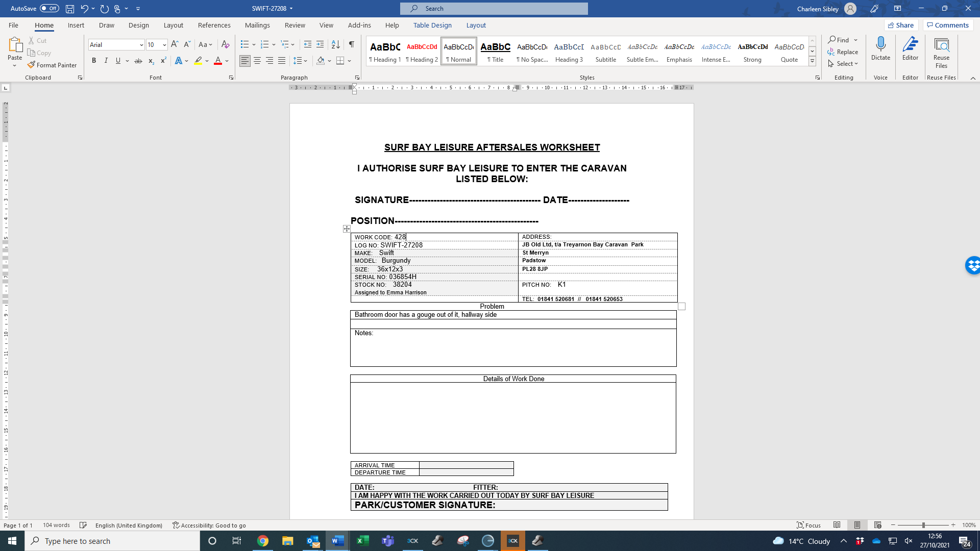The image size is (980, 551).
Task: Open the font size dropdown
Action: point(164,45)
